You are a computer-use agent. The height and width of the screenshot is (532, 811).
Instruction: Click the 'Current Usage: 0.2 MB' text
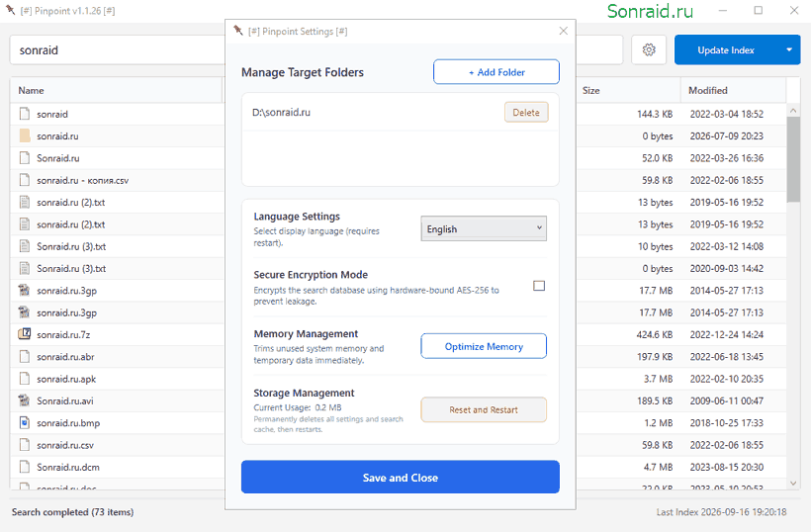(298, 407)
